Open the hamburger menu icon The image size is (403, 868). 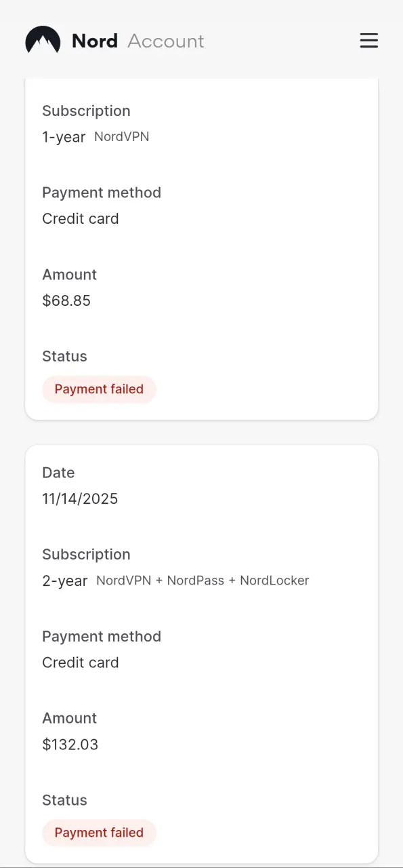[368, 41]
